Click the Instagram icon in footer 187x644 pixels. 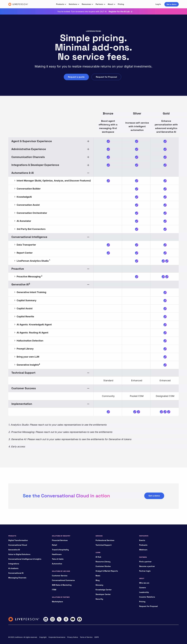(52, 619)
